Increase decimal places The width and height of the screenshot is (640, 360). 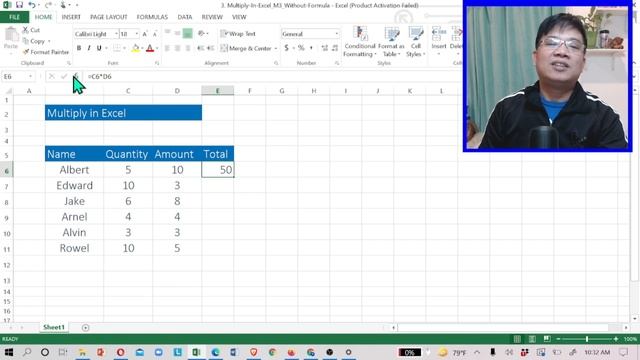324,48
